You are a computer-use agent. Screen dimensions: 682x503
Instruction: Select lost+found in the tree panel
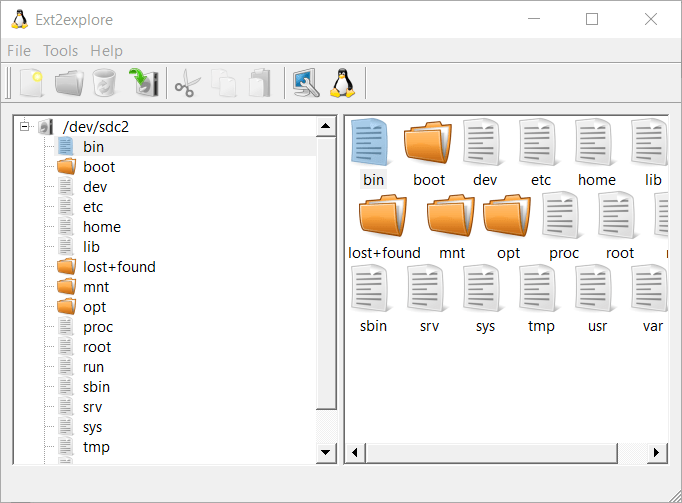(118, 267)
